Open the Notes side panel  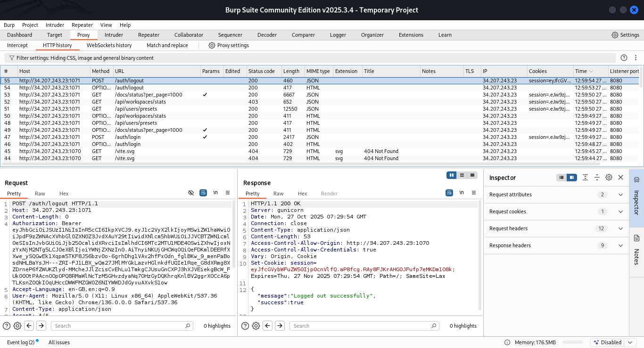click(x=636, y=257)
